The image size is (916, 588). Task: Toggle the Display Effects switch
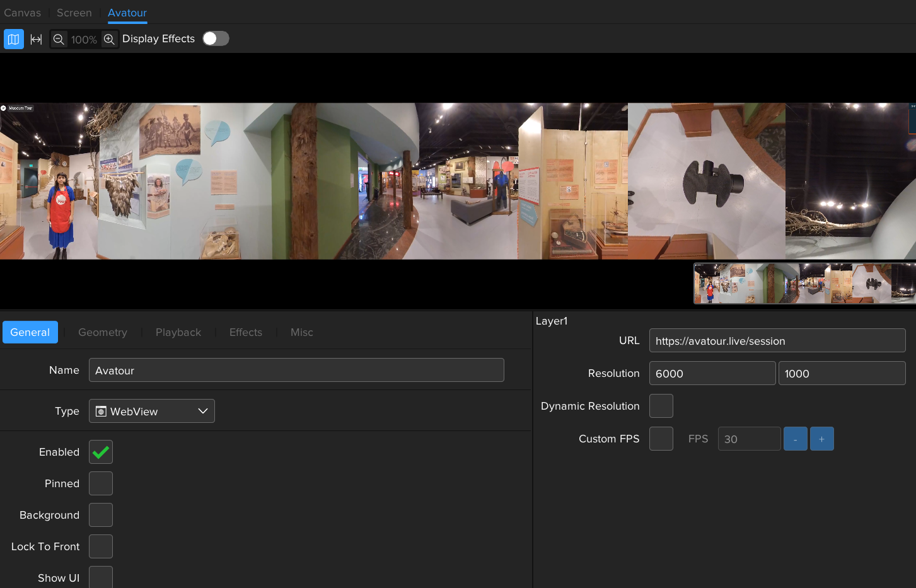coord(216,38)
